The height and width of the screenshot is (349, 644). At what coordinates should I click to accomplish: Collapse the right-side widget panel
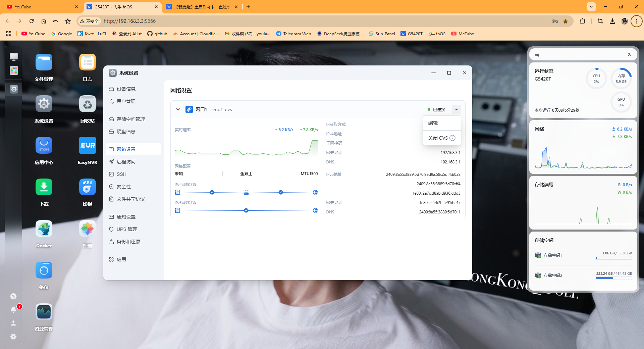(x=629, y=55)
